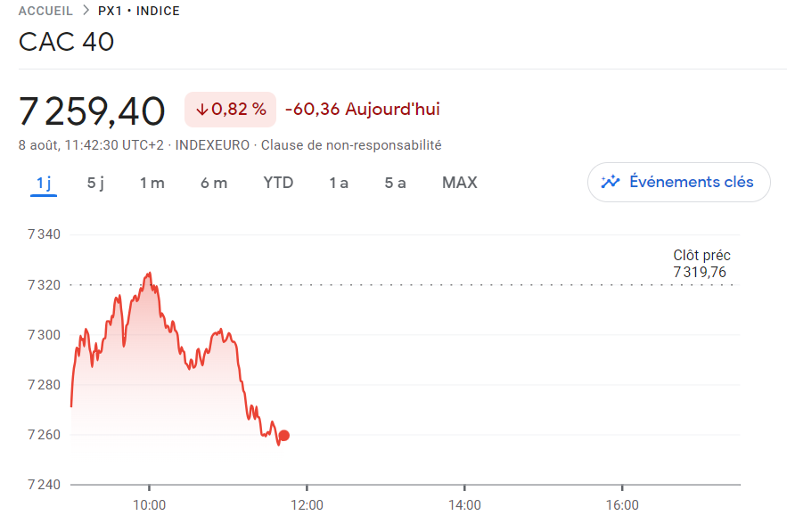Click the Clôt préc 7 319,76 label

coord(701,264)
